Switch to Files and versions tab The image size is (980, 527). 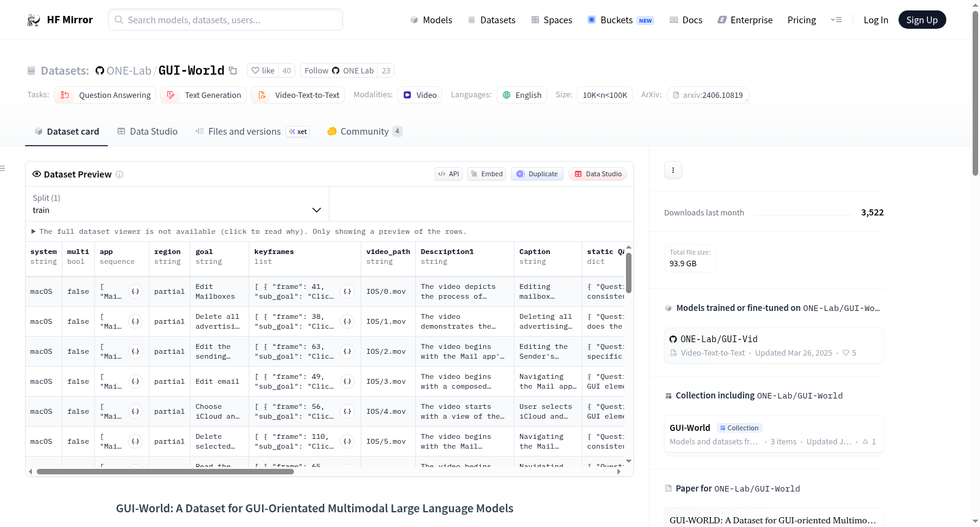pos(252,132)
